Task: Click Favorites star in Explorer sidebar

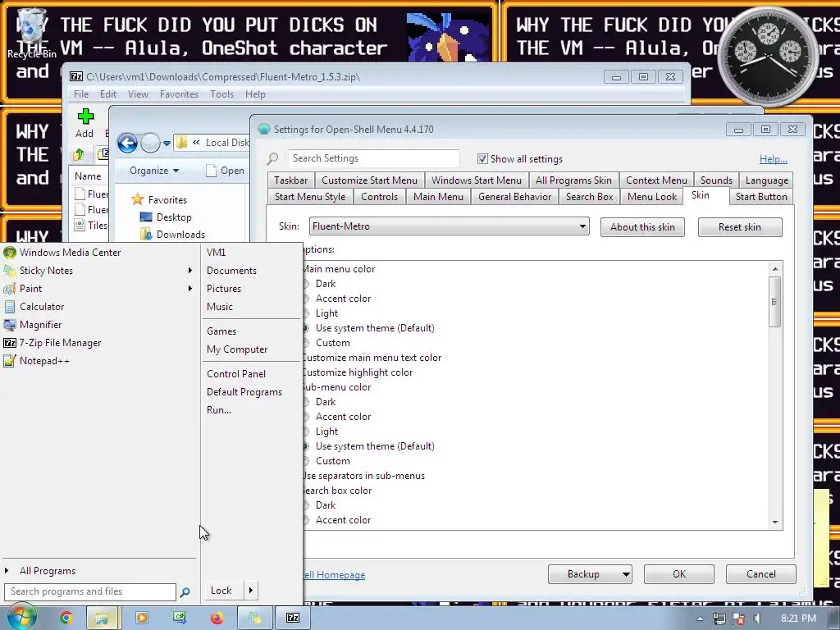Action: click(x=138, y=199)
